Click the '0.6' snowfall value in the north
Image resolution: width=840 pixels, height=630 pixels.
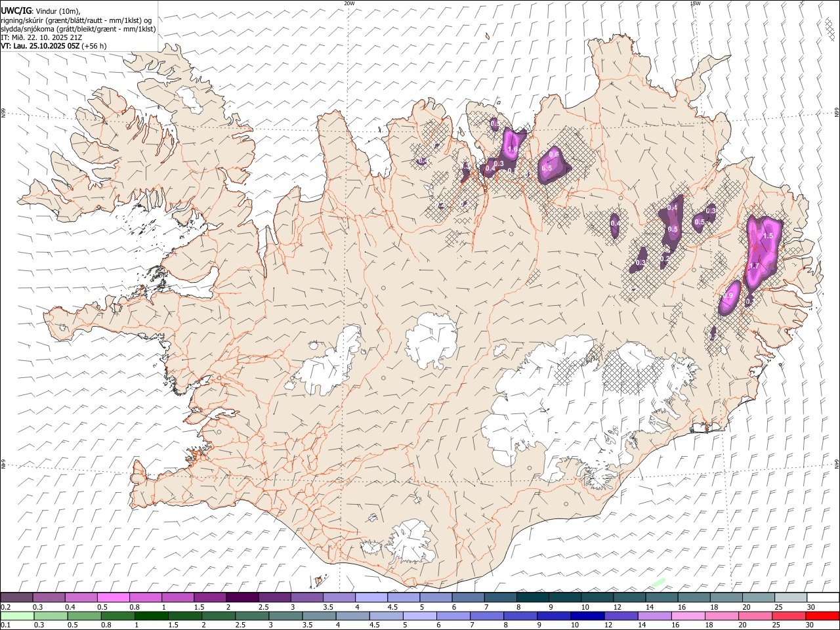pos(554,155)
